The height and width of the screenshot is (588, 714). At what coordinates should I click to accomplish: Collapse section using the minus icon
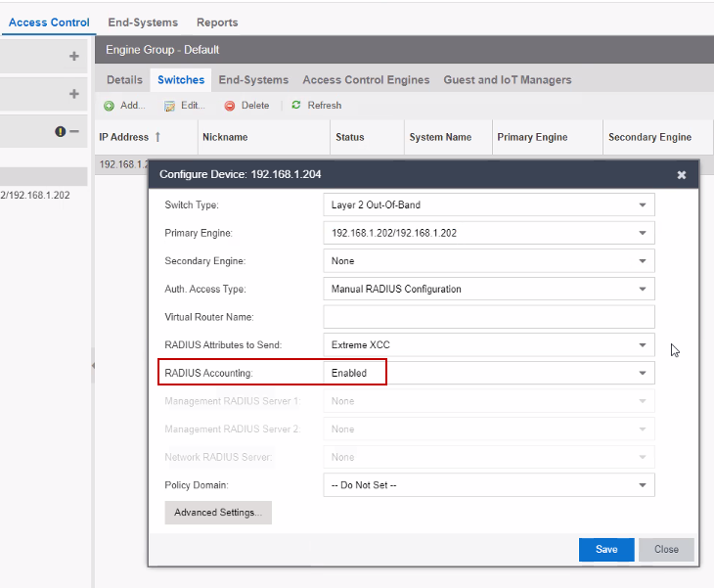(74, 132)
